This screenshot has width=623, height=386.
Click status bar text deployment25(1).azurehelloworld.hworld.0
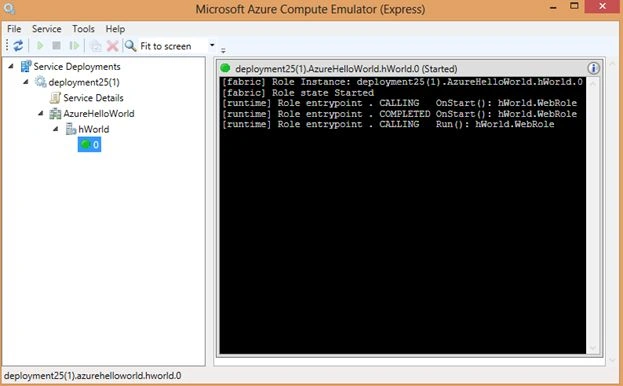93,376
